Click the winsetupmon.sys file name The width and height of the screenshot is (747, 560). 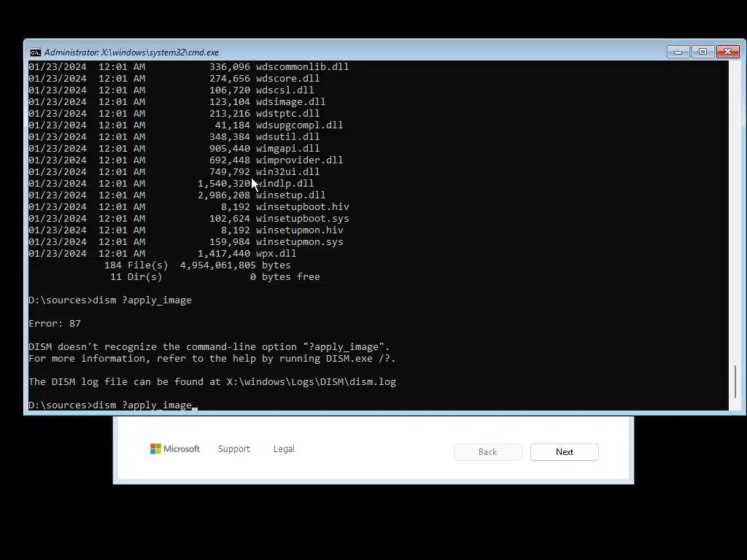(299, 242)
